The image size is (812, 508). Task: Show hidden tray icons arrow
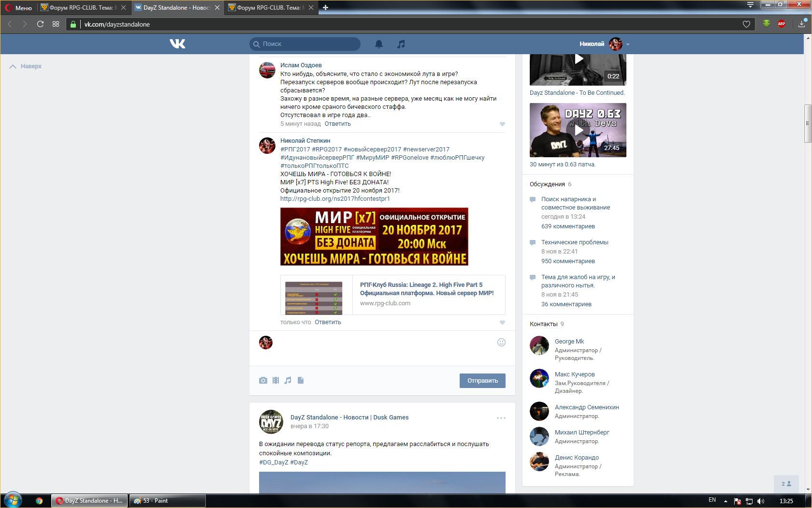[x=725, y=501]
